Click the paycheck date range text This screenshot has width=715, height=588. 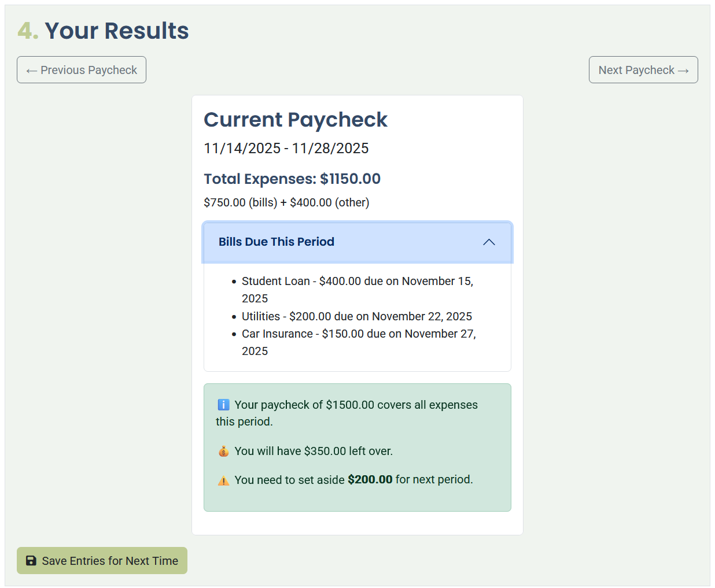(286, 148)
